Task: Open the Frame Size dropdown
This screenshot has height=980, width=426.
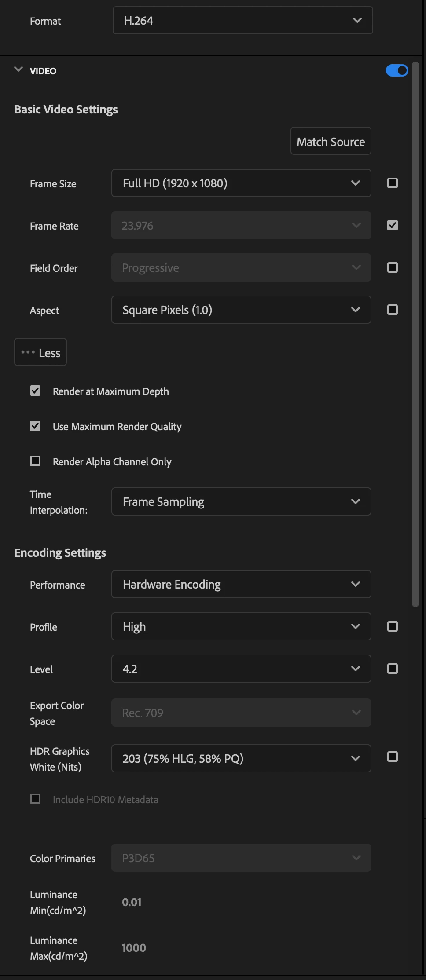Action: coord(241,183)
